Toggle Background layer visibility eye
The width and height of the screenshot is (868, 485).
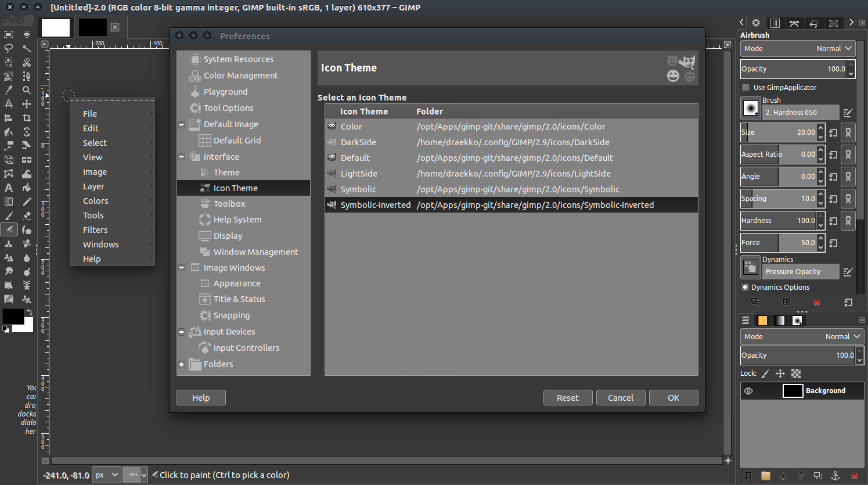[x=748, y=391]
